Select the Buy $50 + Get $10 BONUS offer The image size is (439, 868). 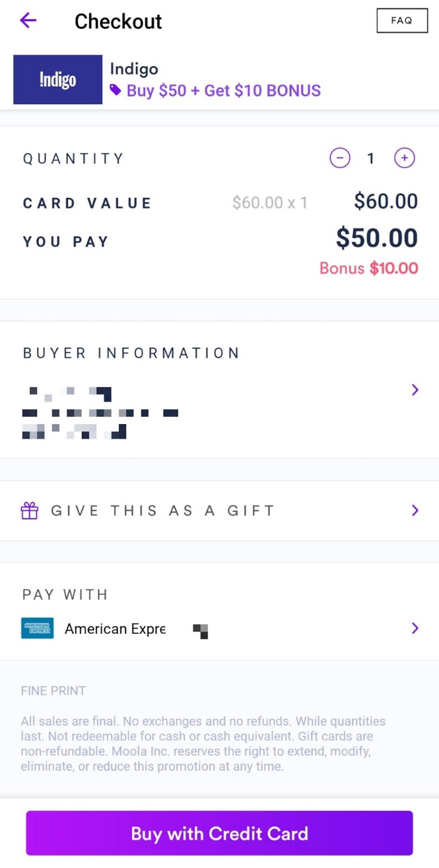point(224,91)
